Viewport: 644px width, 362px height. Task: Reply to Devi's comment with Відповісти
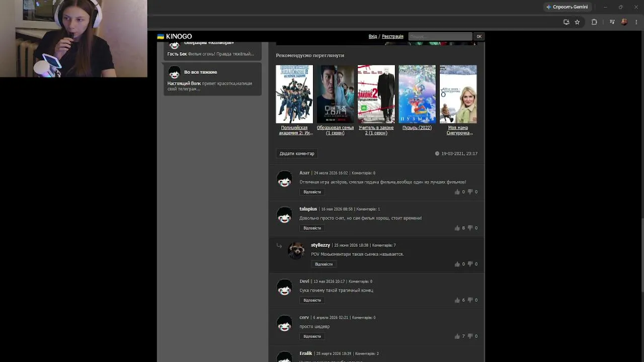312,301
